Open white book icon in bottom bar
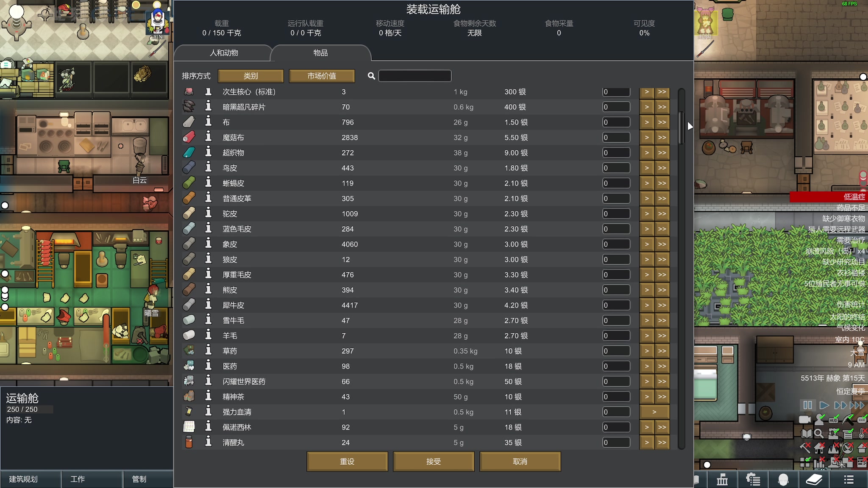 coord(814,480)
